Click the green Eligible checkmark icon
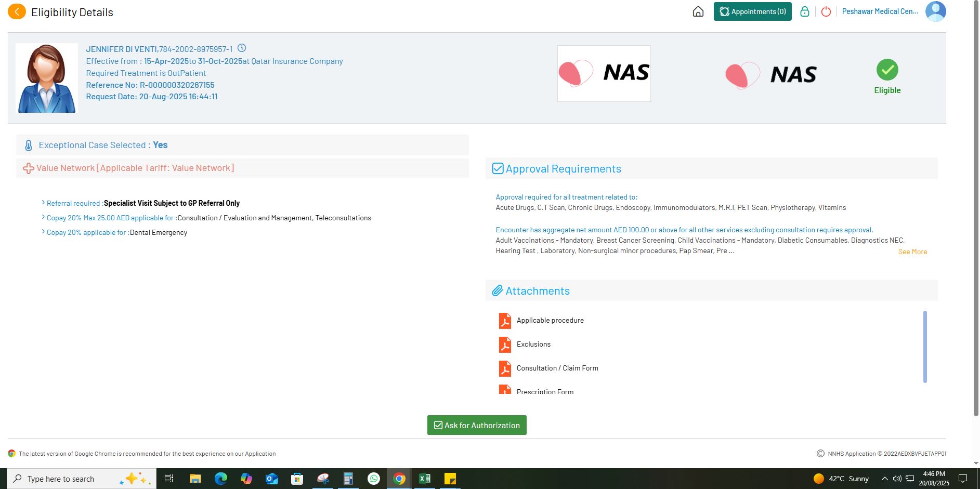 point(887,70)
